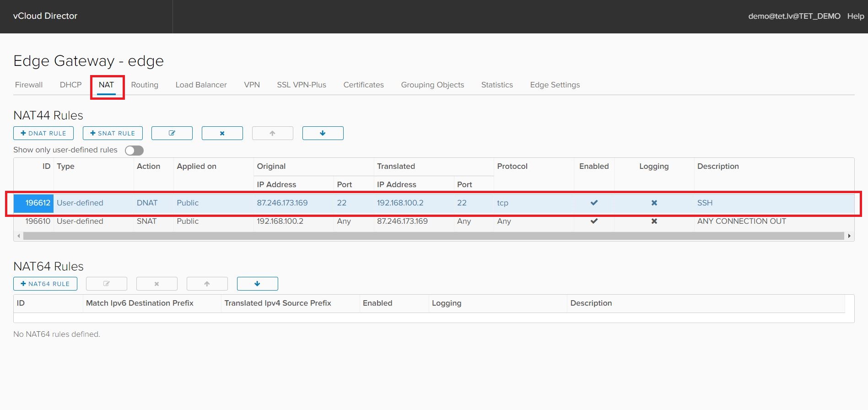Image resolution: width=868 pixels, height=410 pixels.
Task: Click the NAT44 Enabled column header
Action: (594, 166)
